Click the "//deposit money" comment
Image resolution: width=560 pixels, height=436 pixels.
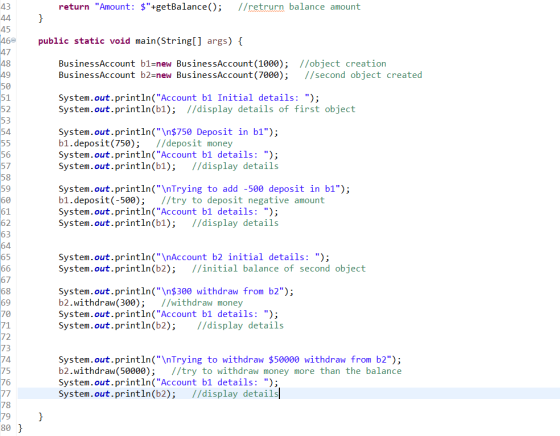coord(194,143)
